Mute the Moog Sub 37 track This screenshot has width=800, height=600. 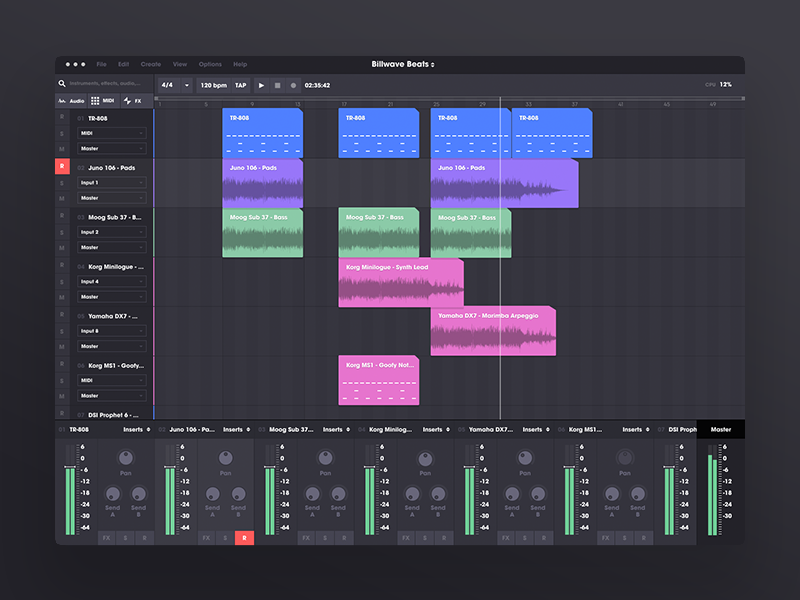point(62,247)
